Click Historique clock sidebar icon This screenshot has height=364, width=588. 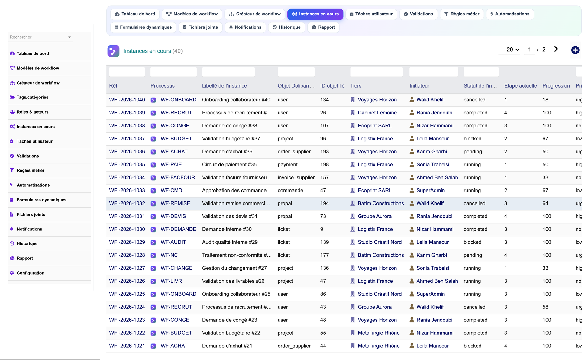[12, 243]
